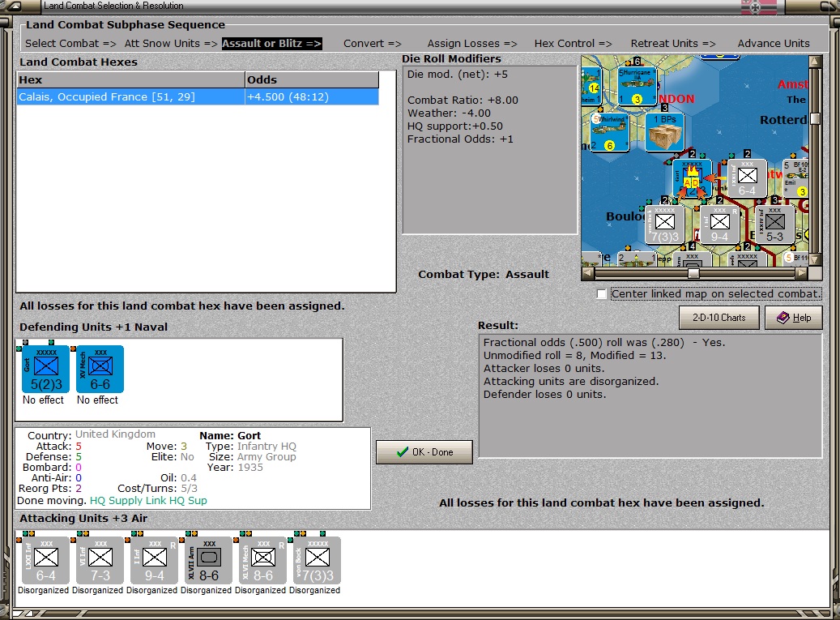Click the 'Weather: -4.00' line
This screenshot has width=840, height=620.
449,113
